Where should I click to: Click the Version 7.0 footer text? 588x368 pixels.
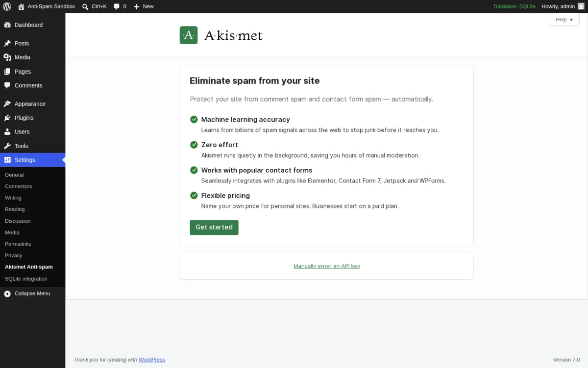pos(566,360)
